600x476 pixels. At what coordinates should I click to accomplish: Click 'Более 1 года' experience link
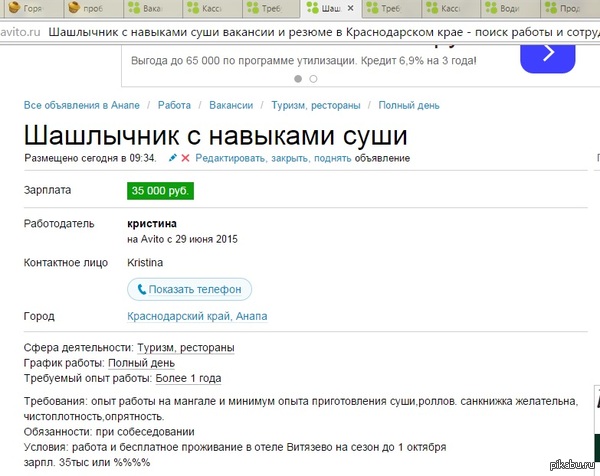188,378
